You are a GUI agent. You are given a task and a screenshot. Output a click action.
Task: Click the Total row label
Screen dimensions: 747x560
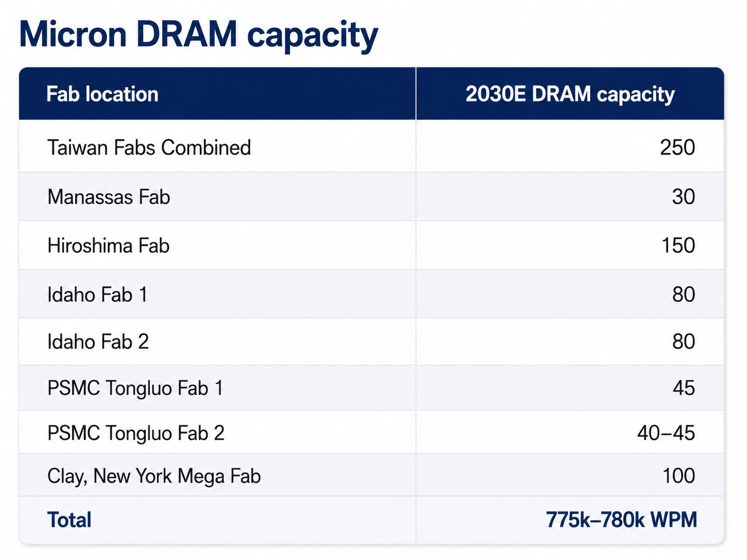coord(69,520)
